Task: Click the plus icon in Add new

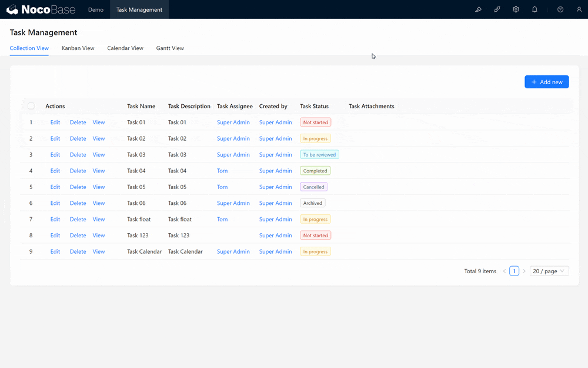Action: tap(534, 82)
